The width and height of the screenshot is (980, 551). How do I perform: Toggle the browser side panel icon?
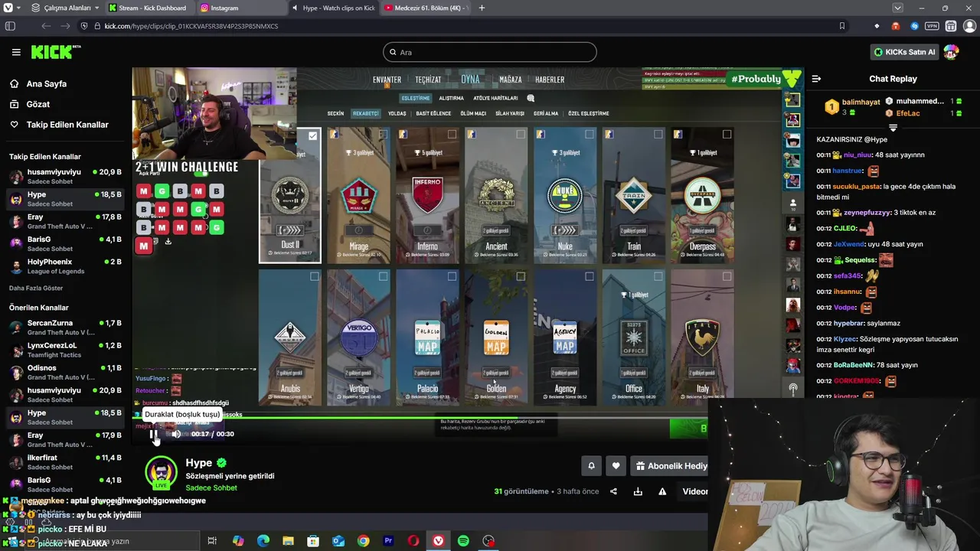[10, 26]
